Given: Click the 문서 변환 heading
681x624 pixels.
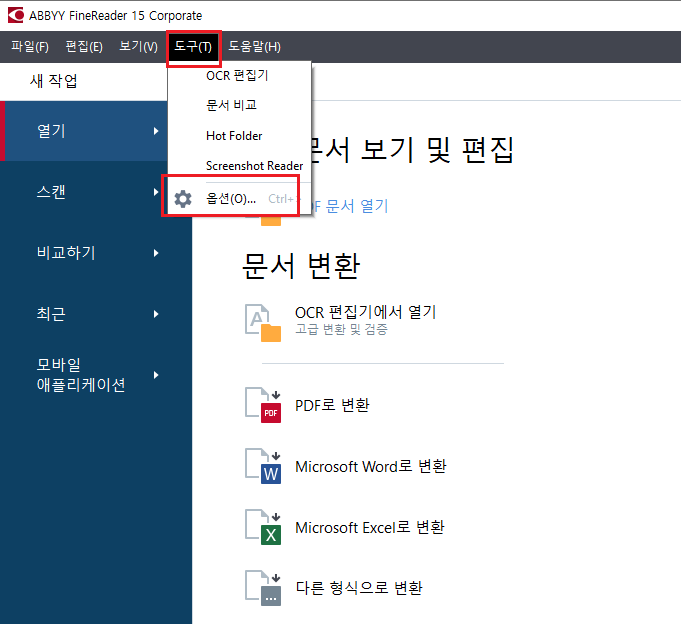Looking at the screenshot, I should tap(301, 265).
